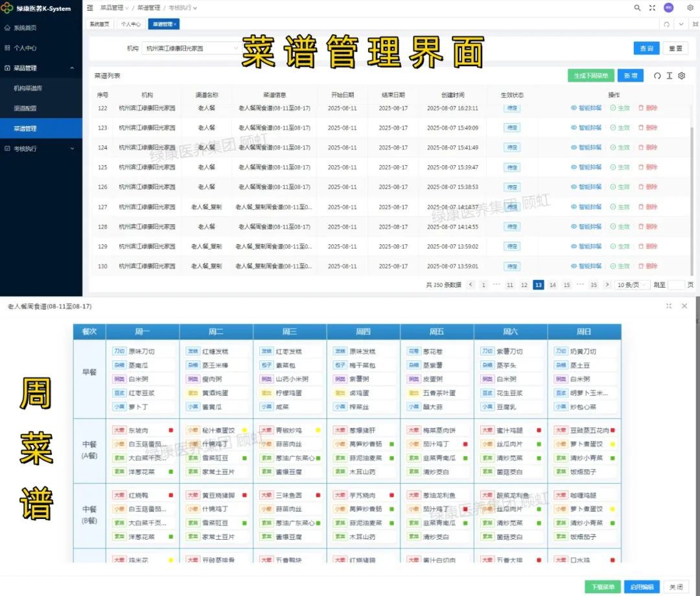Delete row 130 via 删除
Viewport: 700px width, 596px height.
(647, 266)
